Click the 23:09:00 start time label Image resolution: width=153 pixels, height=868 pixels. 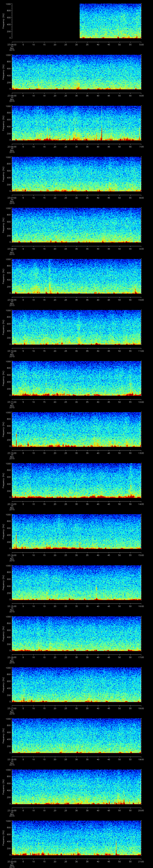coord(12,300)
